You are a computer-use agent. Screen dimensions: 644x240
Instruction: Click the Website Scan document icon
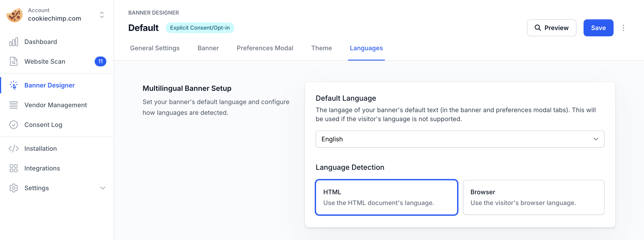tap(13, 61)
